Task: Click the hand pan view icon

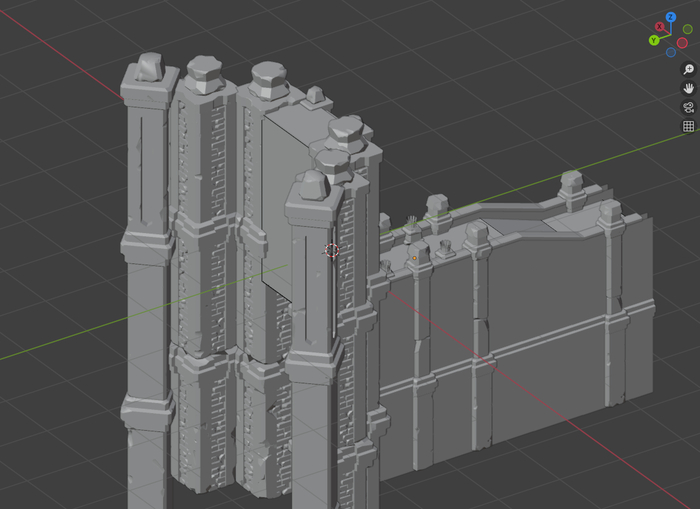Action: point(688,88)
